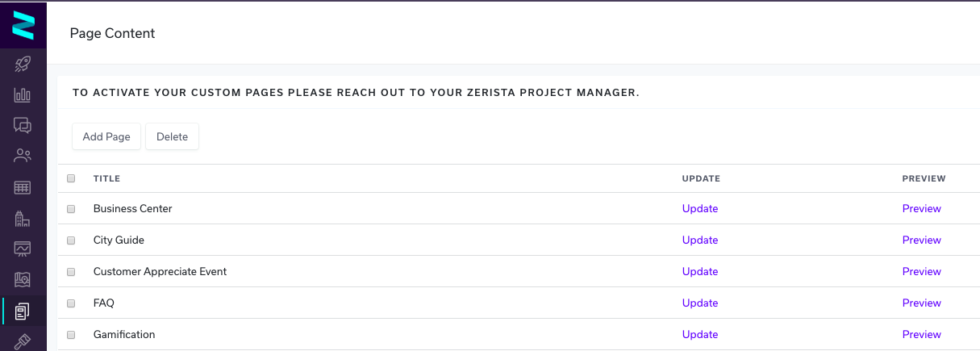
Task: Tick the Gamification row checkbox
Action: [71, 335]
